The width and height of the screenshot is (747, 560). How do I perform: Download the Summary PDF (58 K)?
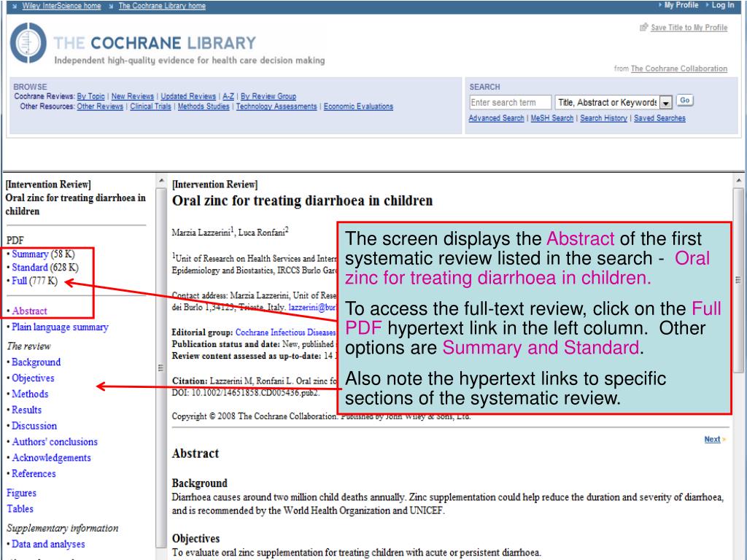pyautogui.click(x=30, y=254)
